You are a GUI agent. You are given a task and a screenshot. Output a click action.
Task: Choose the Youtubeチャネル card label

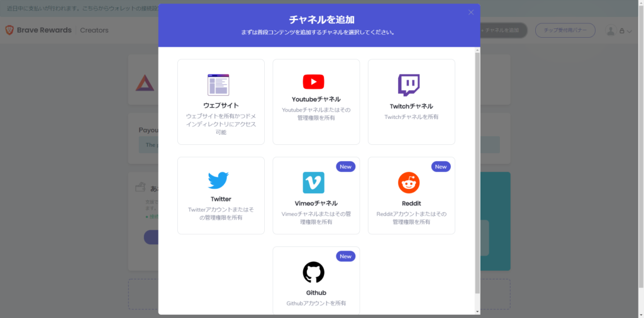tap(316, 99)
